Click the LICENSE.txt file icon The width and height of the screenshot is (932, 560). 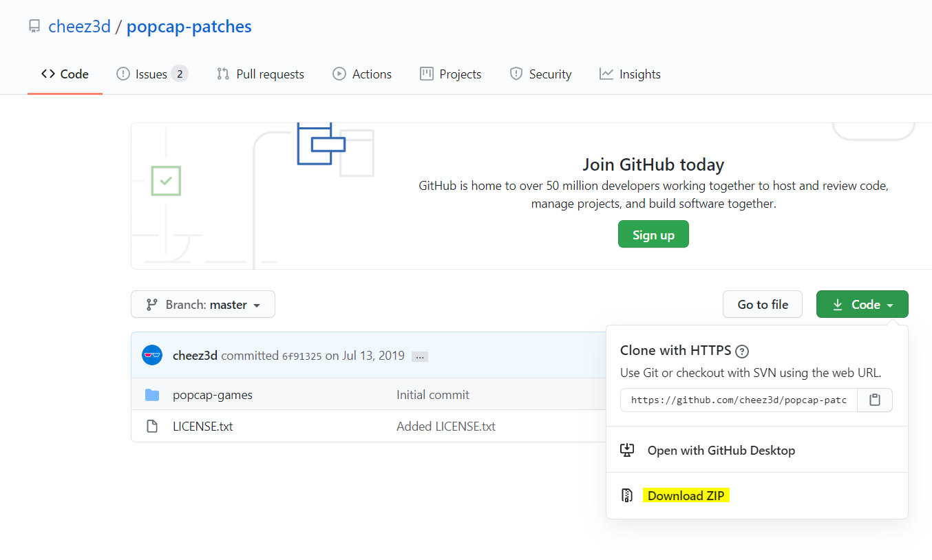pos(152,427)
